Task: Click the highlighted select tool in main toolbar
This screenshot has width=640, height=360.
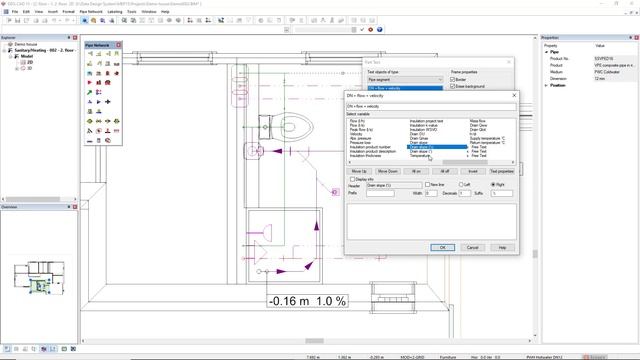Action: [x=84, y=20]
